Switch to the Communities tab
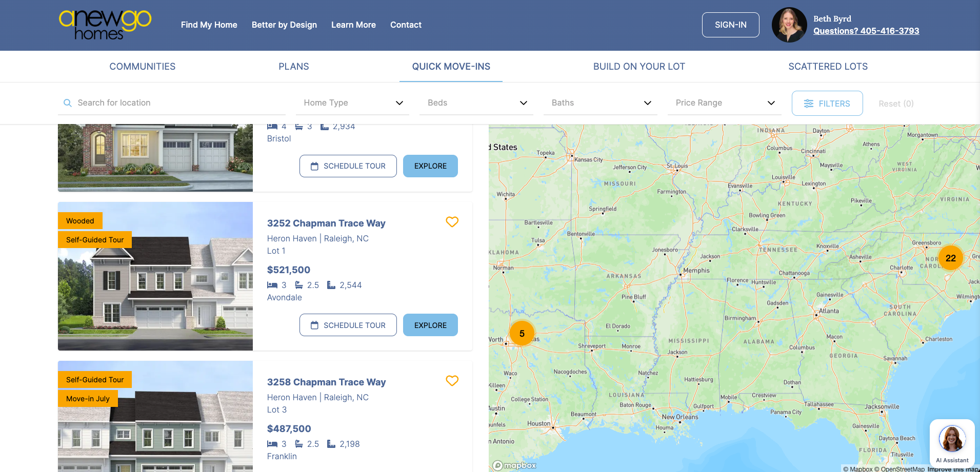This screenshot has height=472, width=980. [143, 67]
